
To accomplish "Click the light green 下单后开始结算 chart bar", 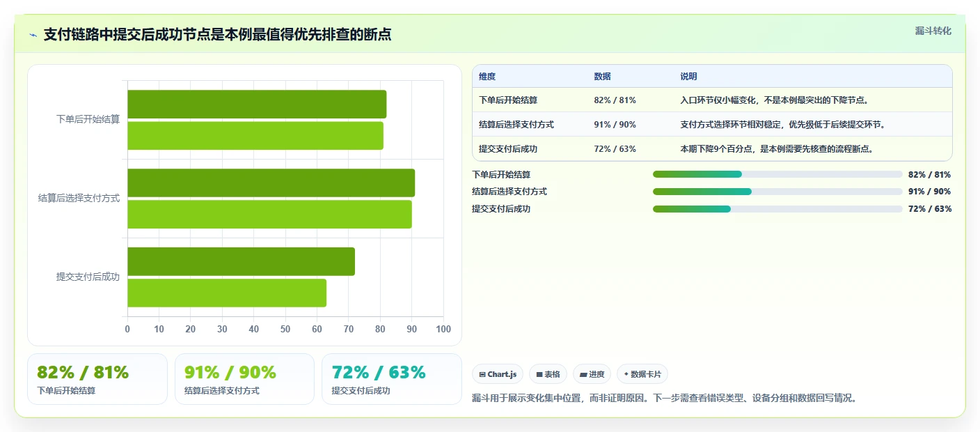I will (x=255, y=135).
